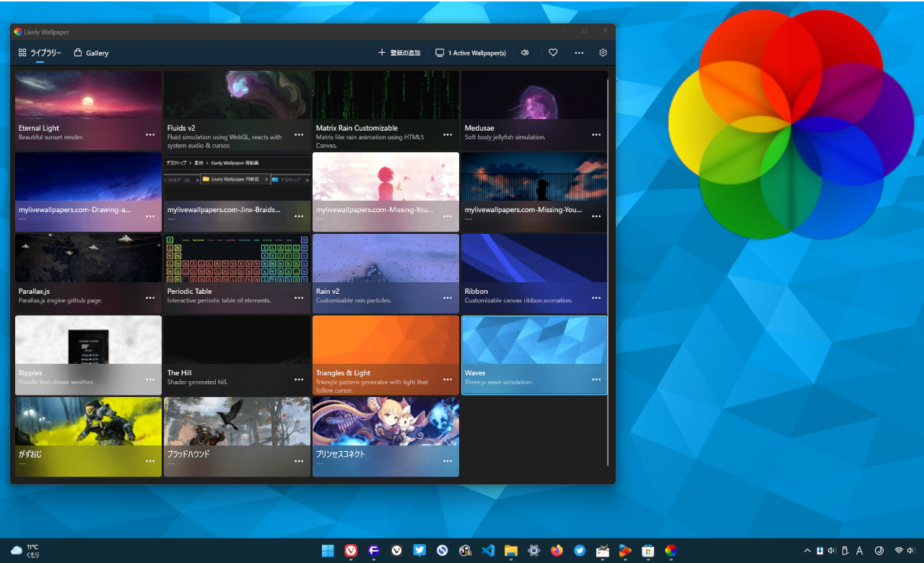Open options menu for Ripples
Image resolution: width=924 pixels, height=563 pixels.
coord(150,379)
